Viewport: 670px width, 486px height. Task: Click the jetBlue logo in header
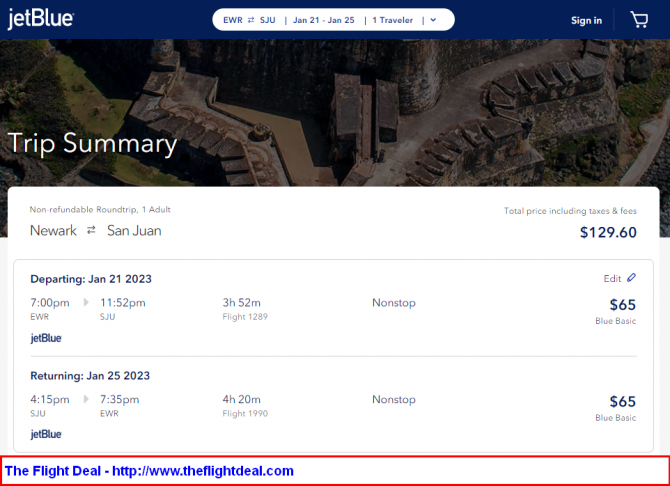pos(41,19)
